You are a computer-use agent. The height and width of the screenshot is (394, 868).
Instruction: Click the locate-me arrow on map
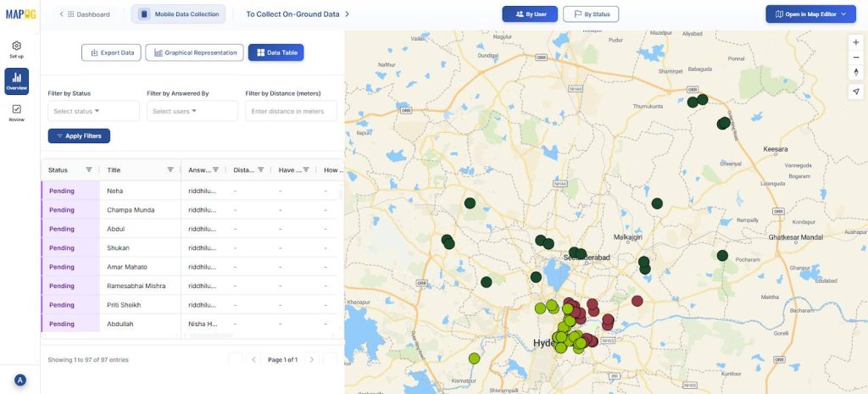coord(855,92)
